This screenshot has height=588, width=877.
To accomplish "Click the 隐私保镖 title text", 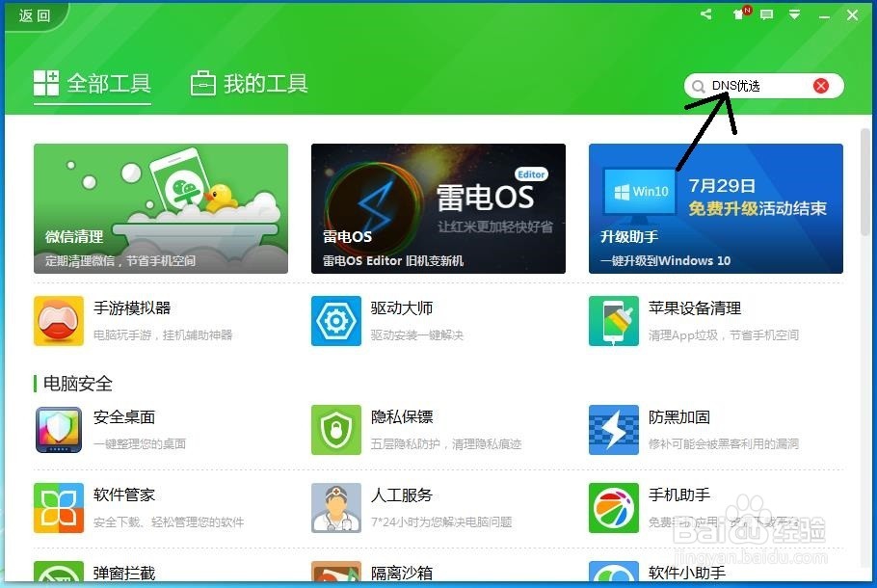I will pos(402,417).
